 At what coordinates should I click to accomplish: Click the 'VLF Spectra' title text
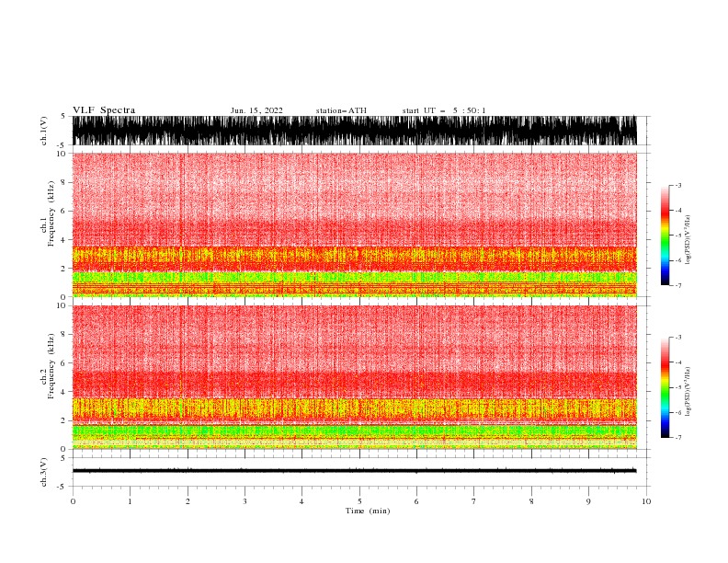pos(104,110)
